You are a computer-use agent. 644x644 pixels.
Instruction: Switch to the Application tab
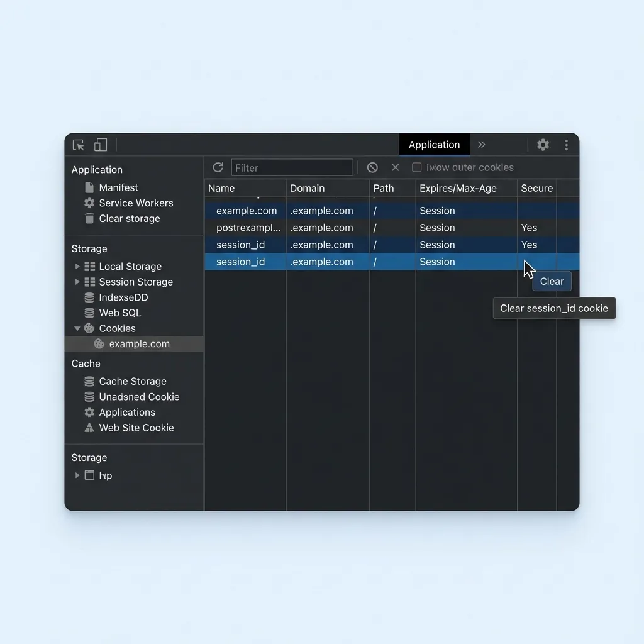coord(434,145)
